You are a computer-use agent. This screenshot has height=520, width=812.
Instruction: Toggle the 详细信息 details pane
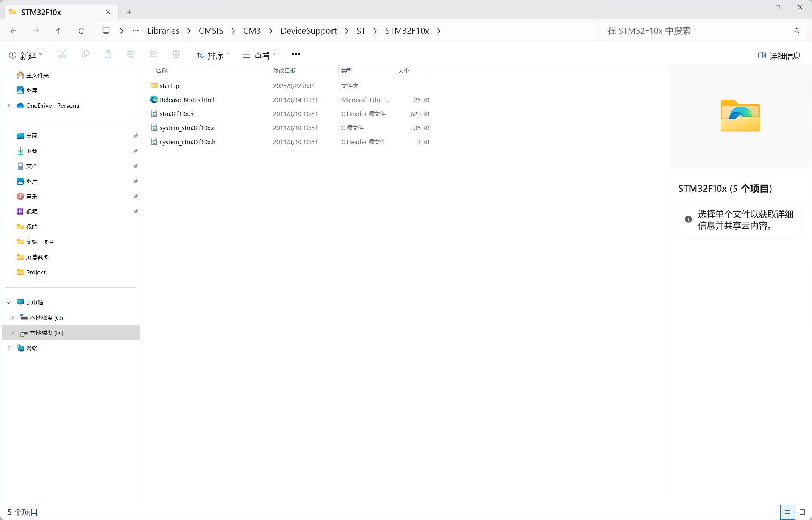779,56
